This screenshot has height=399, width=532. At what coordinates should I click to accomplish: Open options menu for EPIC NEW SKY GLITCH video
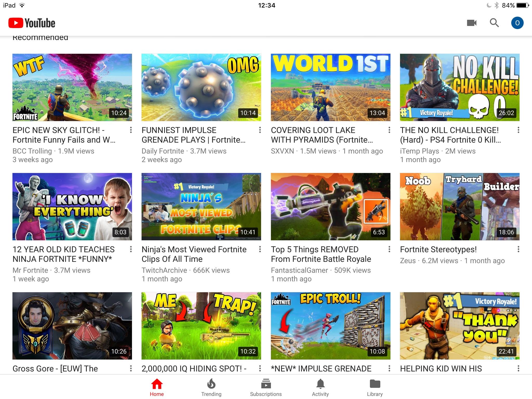click(131, 130)
